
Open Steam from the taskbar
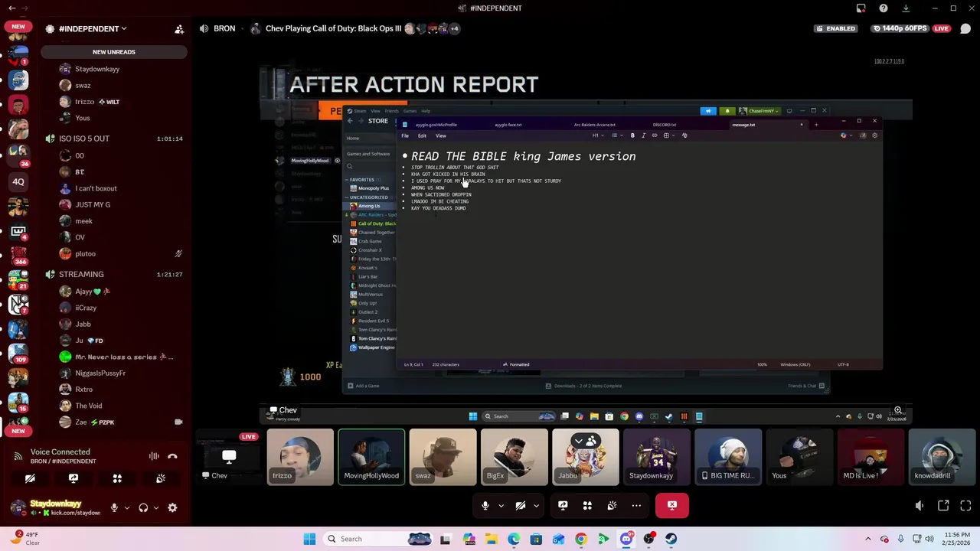point(671,539)
